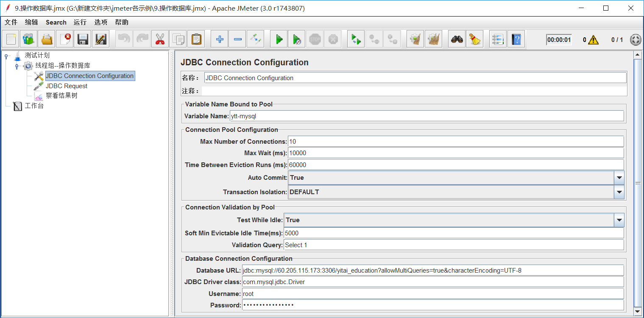Click the yellow warning triangle error indicator
This screenshot has width=644, height=318.
pyautogui.click(x=594, y=40)
